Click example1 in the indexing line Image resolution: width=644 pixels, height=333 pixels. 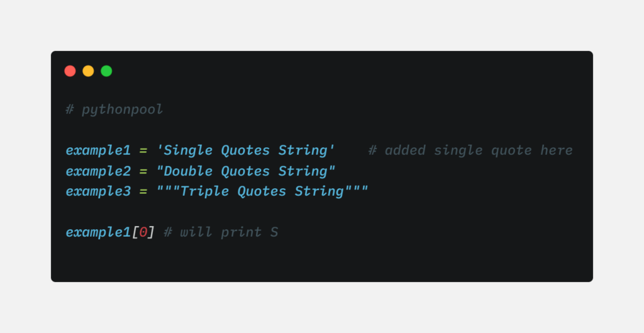coord(98,232)
